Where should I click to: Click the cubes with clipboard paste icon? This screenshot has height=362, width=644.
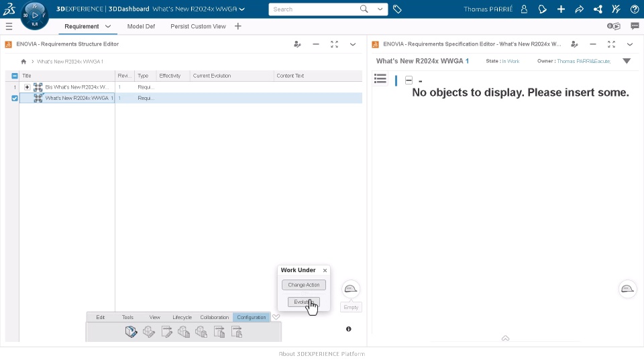[x=201, y=332]
